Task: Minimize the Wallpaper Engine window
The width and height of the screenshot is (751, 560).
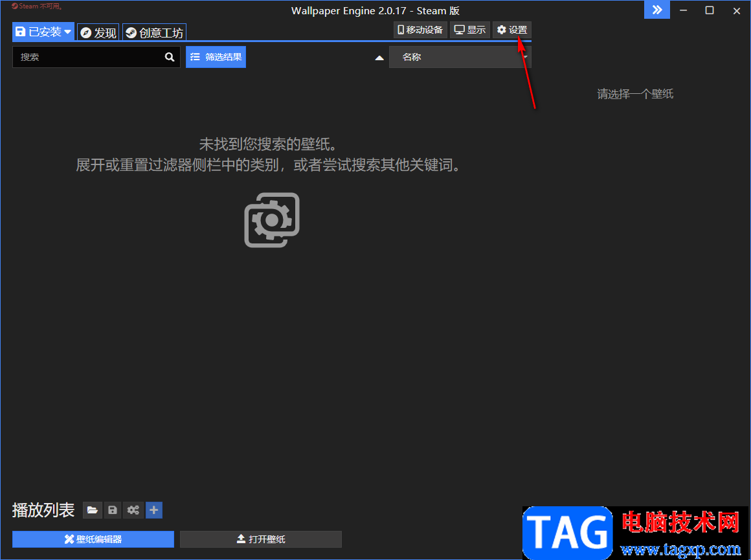Action: (x=684, y=10)
